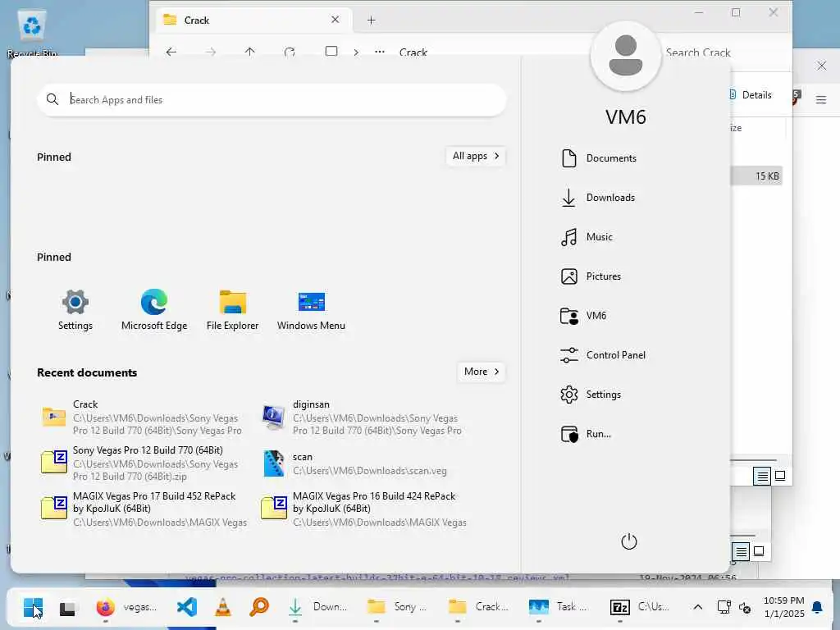The image size is (840, 630).
Task: Select the Crack tab in File Explorer
Action: point(254,21)
